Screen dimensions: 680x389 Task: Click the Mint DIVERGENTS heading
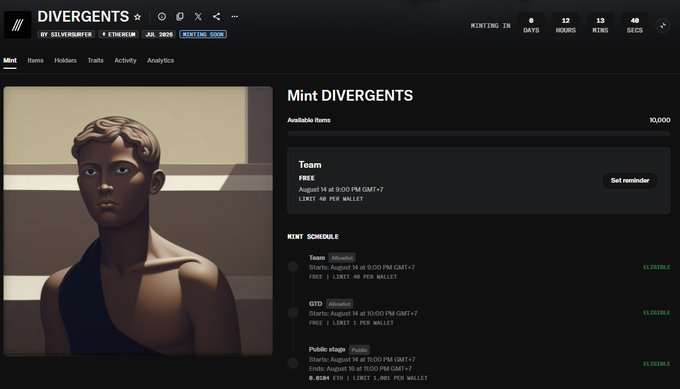[350, 95]
